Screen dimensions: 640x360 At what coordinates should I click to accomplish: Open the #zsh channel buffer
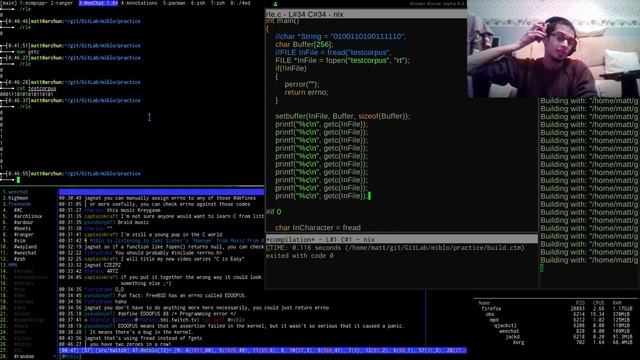[x=20, y=259]
